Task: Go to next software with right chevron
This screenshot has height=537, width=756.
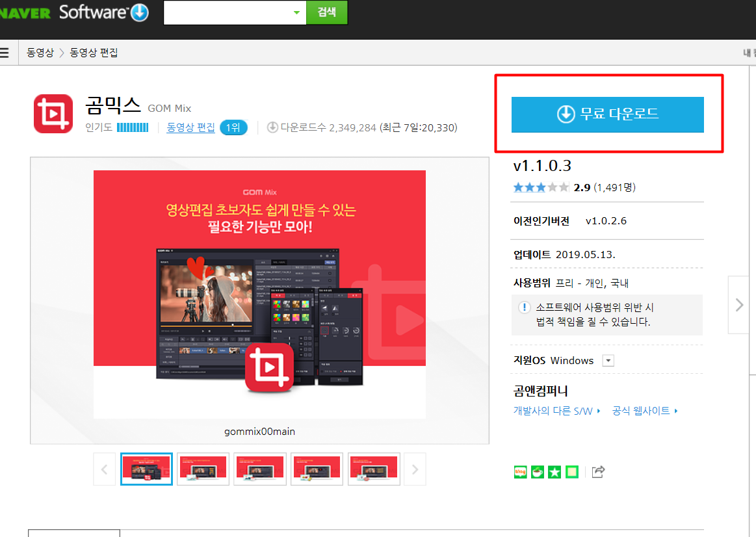Action: 739,305
